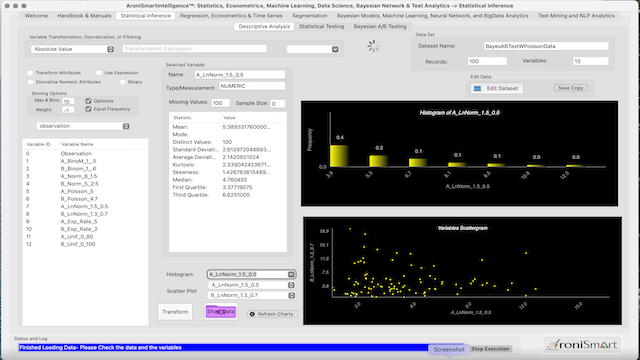This screenshot has height=360, width=640.
Task: Select variable B_Unif_0_100
Action: pos(85,244)
